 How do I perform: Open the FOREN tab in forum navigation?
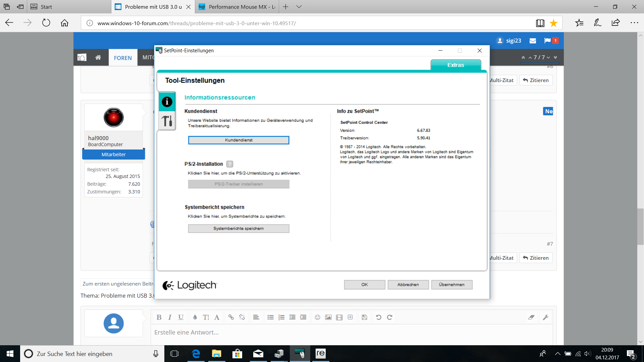(x=123, y=58)
